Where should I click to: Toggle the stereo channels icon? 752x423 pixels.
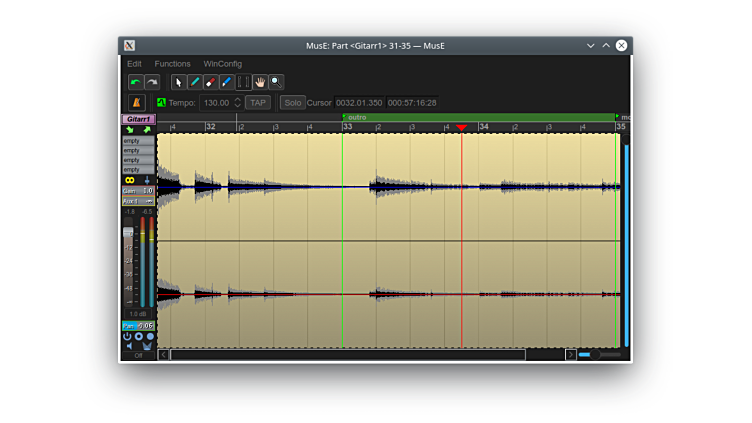coord(129,180)
